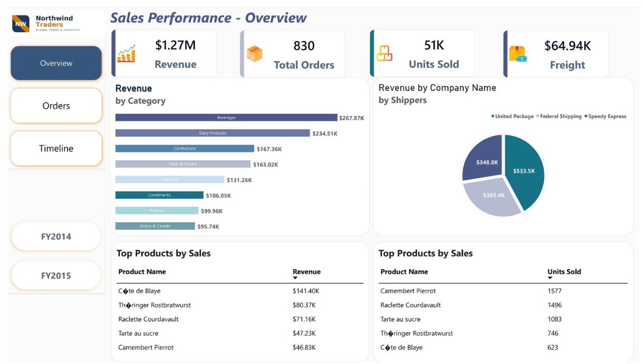Select the Grains & Cereals bar
Image resolution: width=643 pixels, height=364 pixels.
pos(155,226)
